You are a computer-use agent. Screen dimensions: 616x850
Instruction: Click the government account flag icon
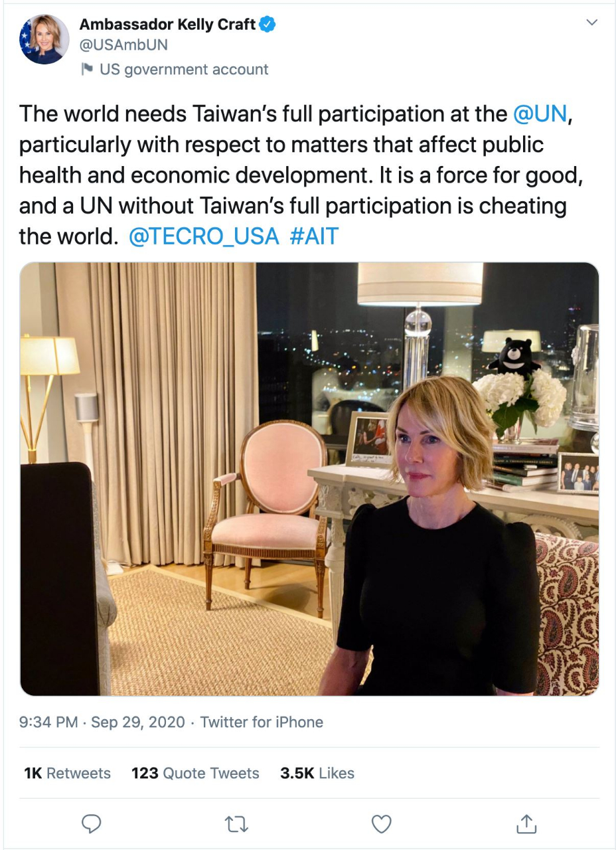coord(86,69)
